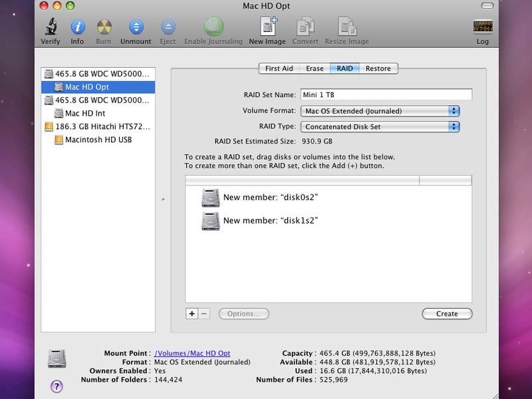Select Macintosh HD USB volume
This screenshot has width=532, height=399.
click(x=98, y=140)
